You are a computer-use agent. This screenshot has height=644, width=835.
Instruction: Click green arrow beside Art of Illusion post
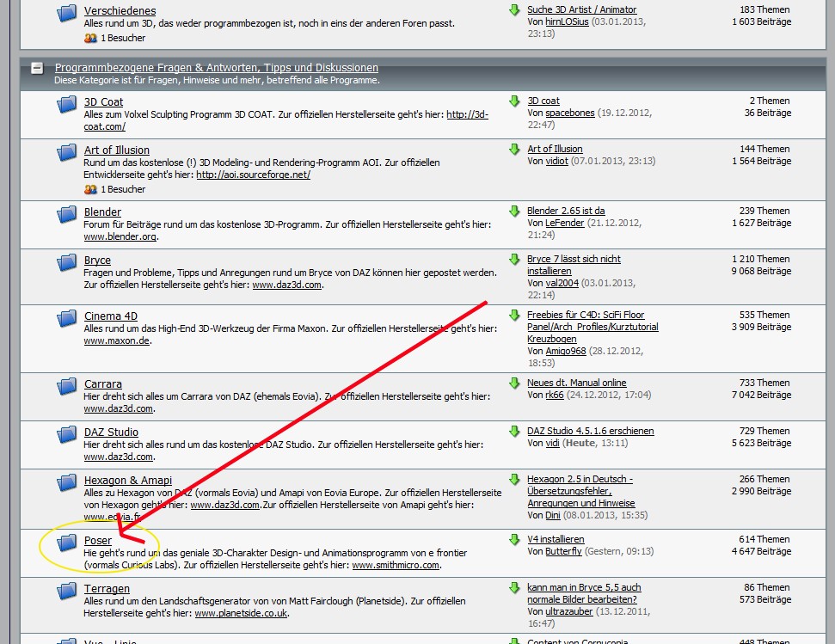[x=514, y=150]
